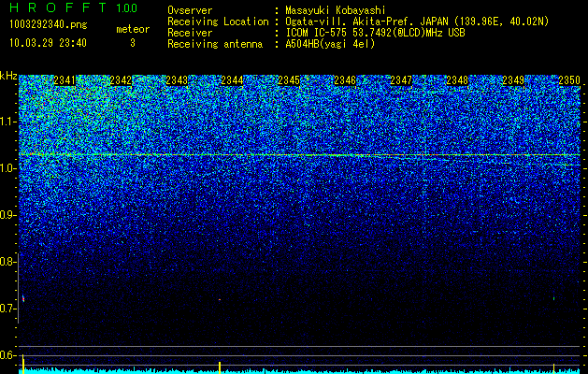Click the 2347 time marker
The width and height of the screenshot is (588, 374).
click(401, 80)
